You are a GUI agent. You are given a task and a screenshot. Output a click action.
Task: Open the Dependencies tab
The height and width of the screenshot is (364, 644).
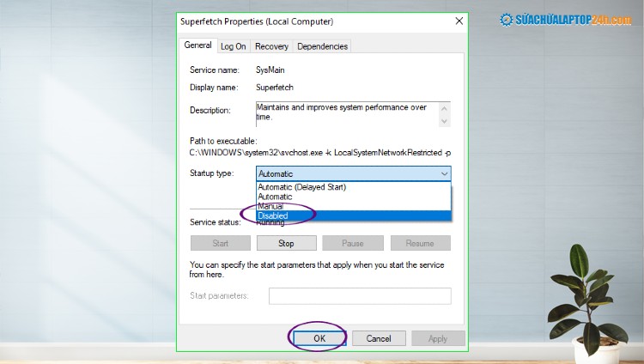click(x=322, y=46)
